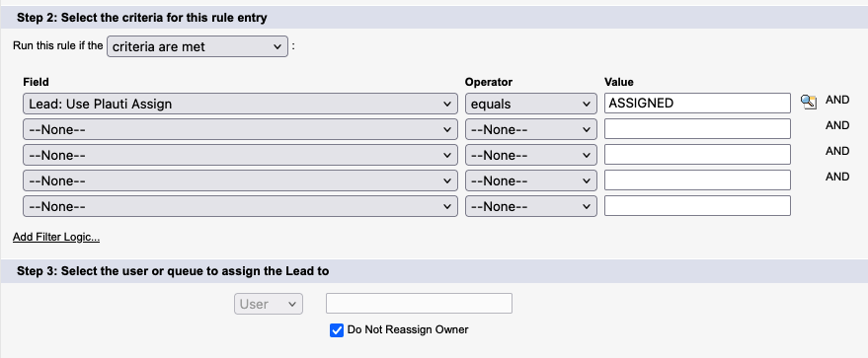Click the ASSIGNED value input field
This screenshot has width=868, height=358.
[x=697, y=104]
